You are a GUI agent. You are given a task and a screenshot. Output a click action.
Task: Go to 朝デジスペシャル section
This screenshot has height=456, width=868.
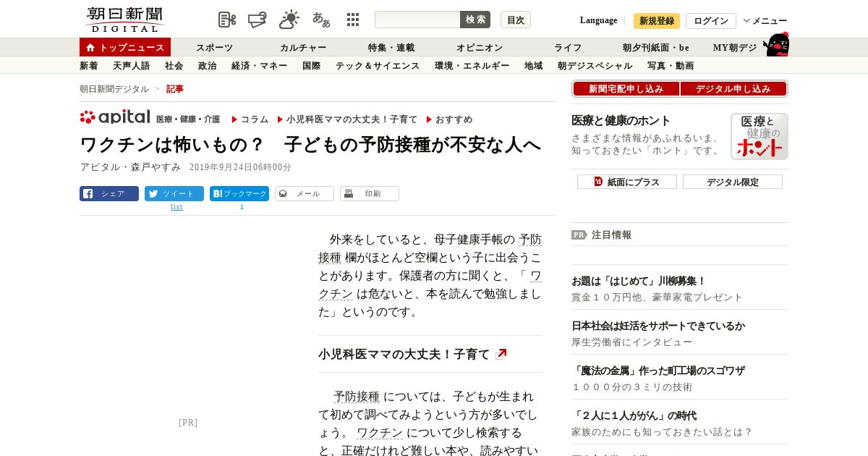coord(595,66)
